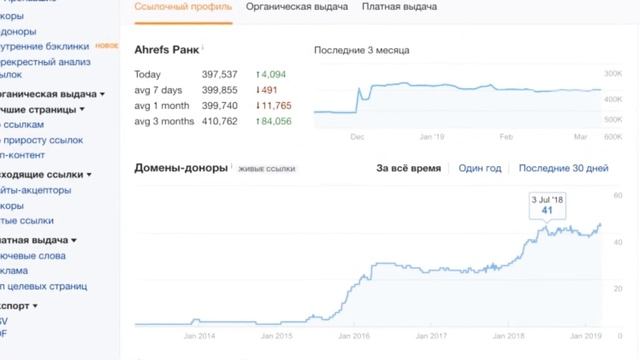Screen dimensions: 640x360
Task: Switch to the Ссылочный профиль tab
Action: coord(183,7)
